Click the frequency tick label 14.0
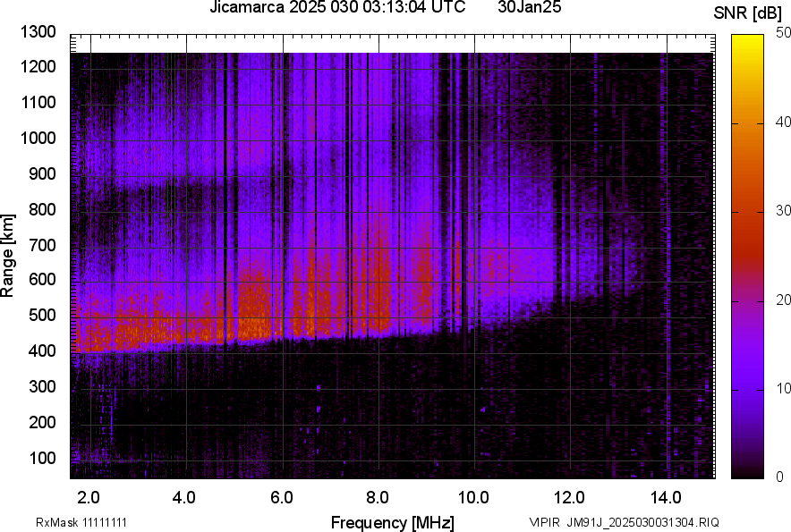 click(666, 498)
